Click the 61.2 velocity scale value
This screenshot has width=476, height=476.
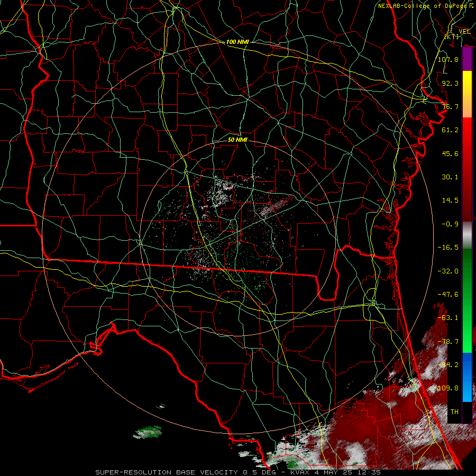point(450,130)
